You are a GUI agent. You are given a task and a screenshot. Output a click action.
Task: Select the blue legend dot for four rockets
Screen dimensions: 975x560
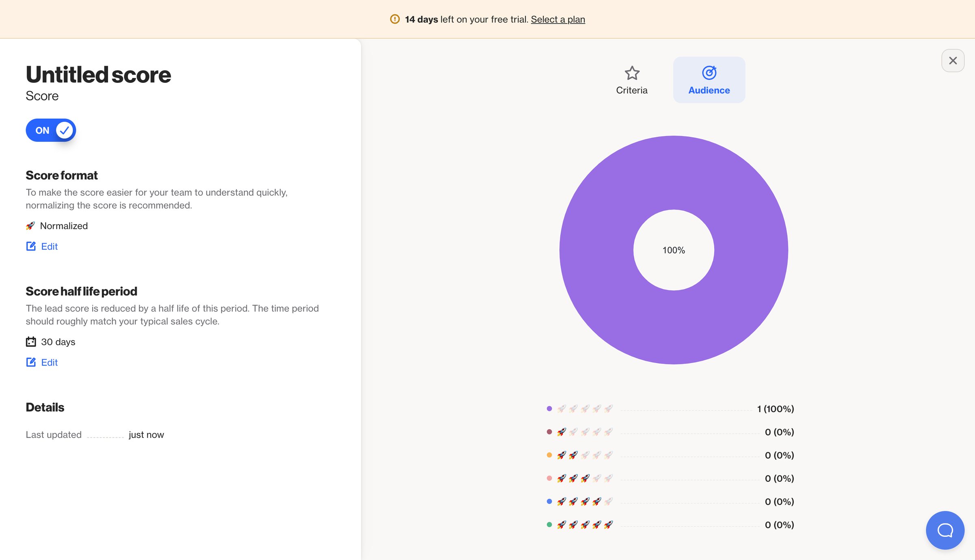click(549, 501)
